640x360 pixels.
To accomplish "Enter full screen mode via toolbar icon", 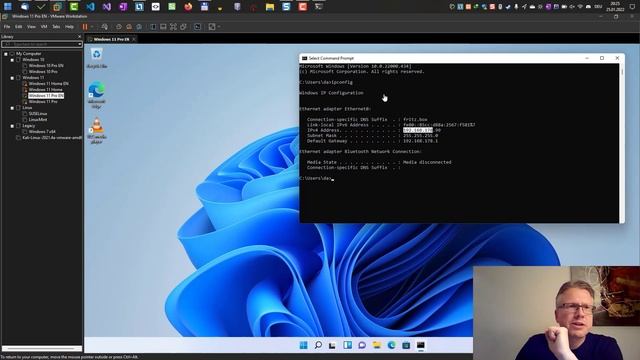I will click(173, 27).
